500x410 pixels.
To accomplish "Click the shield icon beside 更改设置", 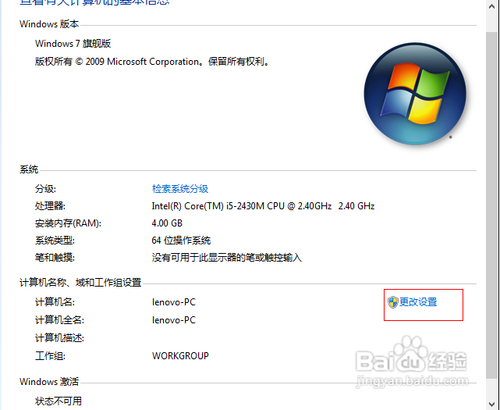I will coord(393,302).
